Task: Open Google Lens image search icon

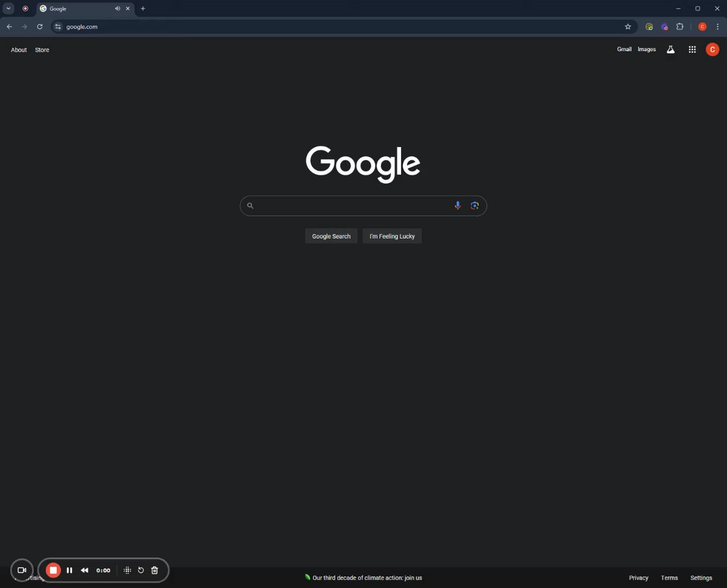Action: click(475, 205)
